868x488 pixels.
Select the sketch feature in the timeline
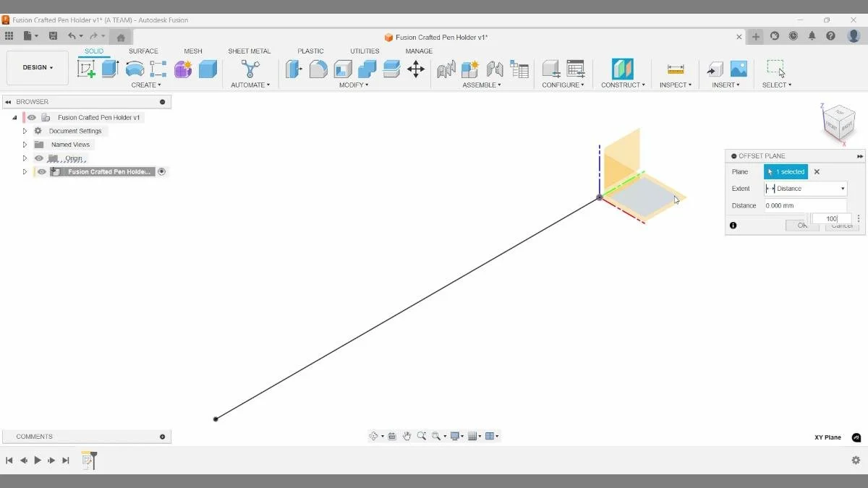click(x=87, y=460)
